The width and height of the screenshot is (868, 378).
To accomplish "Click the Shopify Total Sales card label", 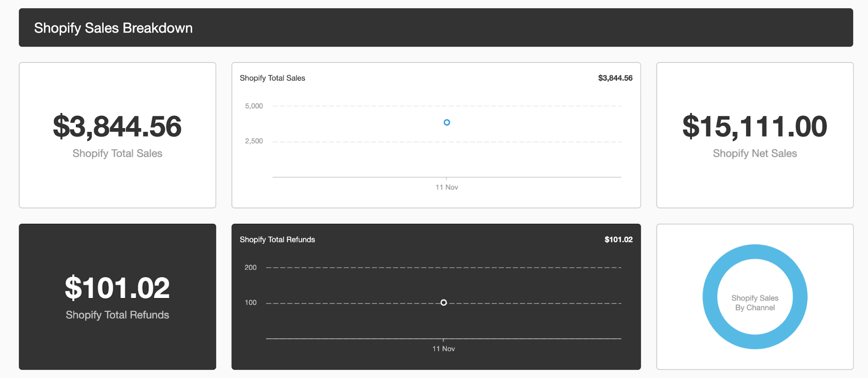I will (117, 153).
